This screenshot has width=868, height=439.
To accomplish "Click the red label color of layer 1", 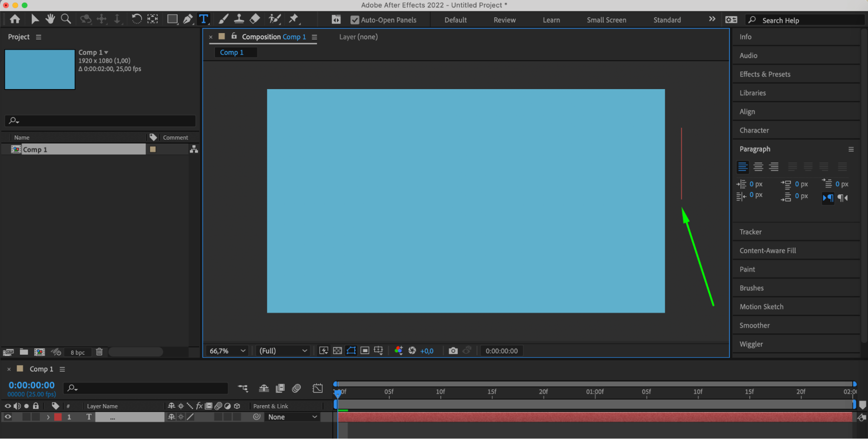I will pos(58,417).
